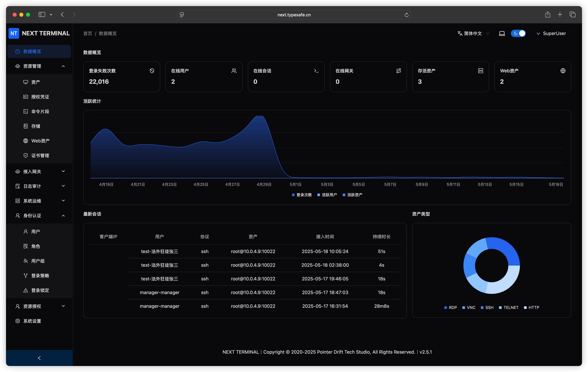Reload page with browser refresh icon
This screenshot has width=588, height=372.
pos(406,15)
